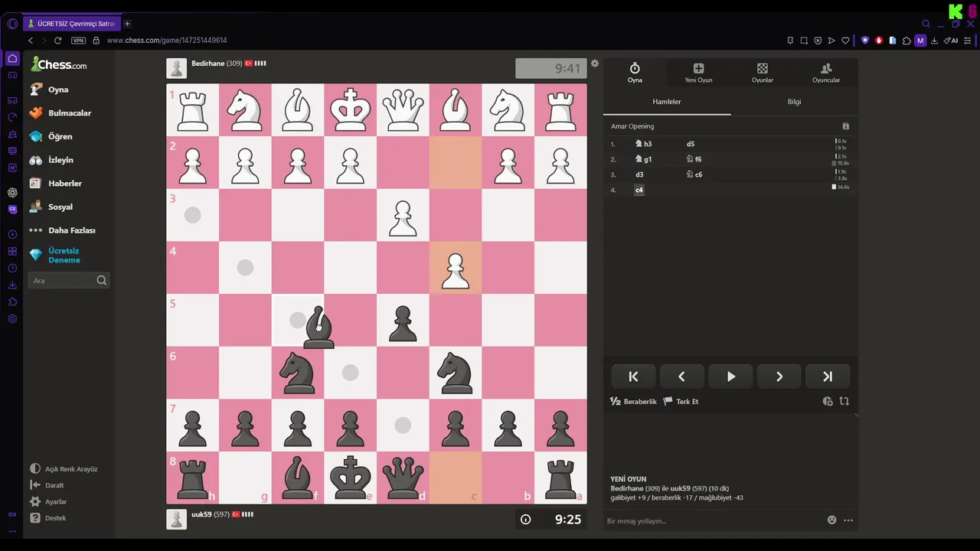
Task: Click the add time clock icon
Action: (x=828, y=402)
